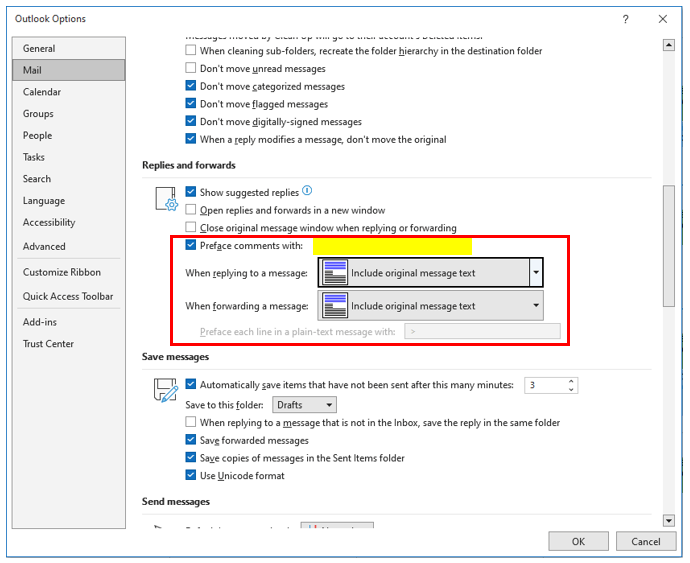Click the Cancel button
690x563 pixels.
coord(646,541)
